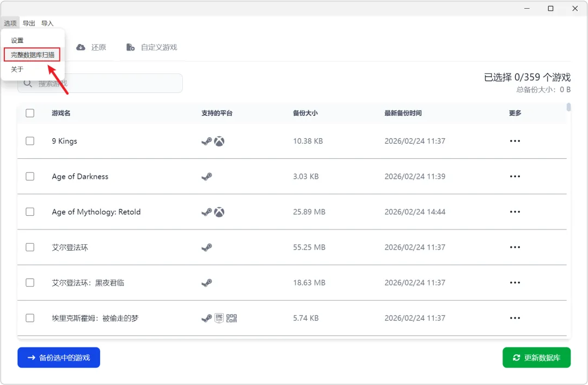The width and height of the screenshot is (588, 385).
Task: Choose 完整数据库扫描 from the options menu
Action: [33, 55]
